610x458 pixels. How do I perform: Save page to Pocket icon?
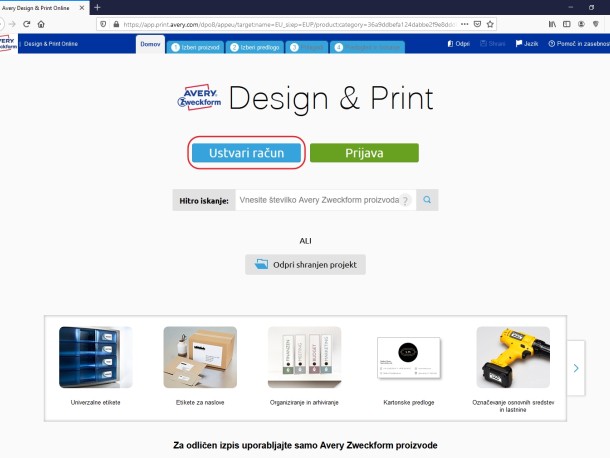(x=477, y=24)
